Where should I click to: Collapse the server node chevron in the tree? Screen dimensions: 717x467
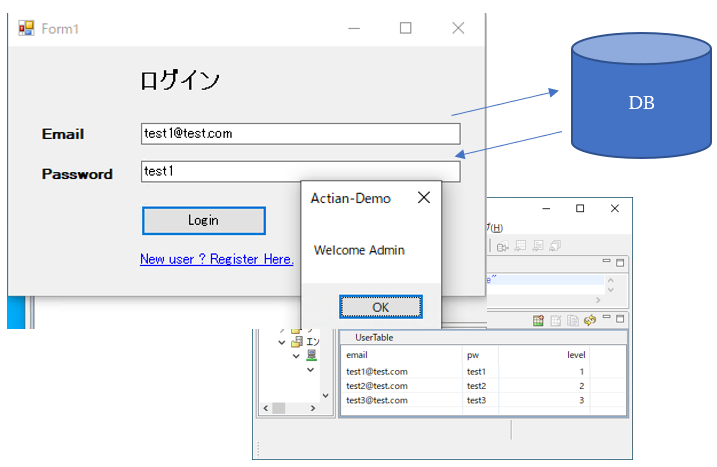tap(296, 355)
